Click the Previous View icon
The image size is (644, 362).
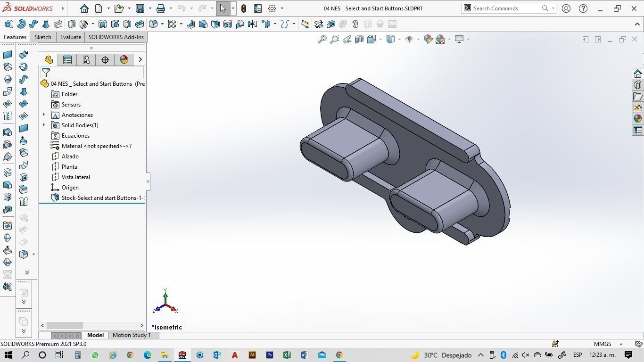[347, 39]
